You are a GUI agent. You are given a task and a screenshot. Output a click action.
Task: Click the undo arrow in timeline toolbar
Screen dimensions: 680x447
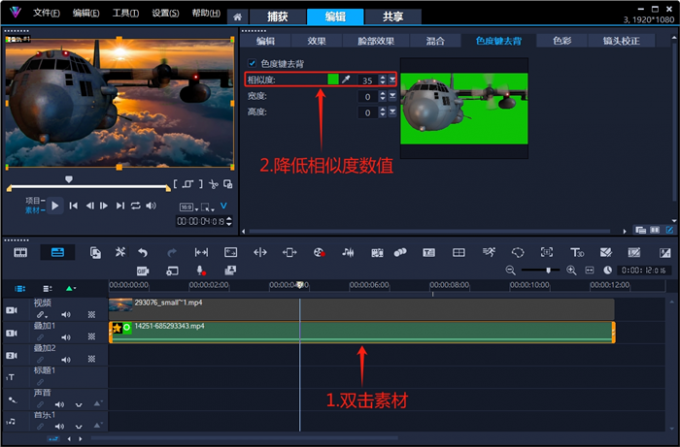142,252
